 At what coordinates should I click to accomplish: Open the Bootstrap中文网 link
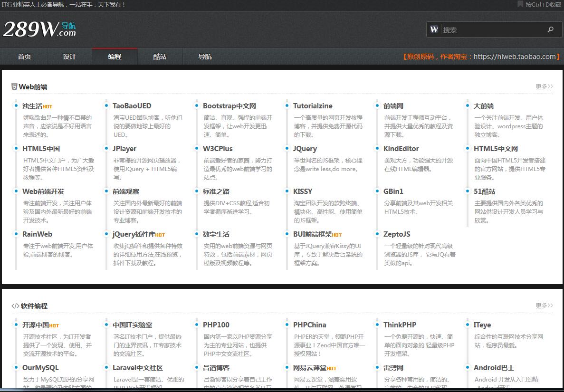pyautogui.click(x=229, y=106)
